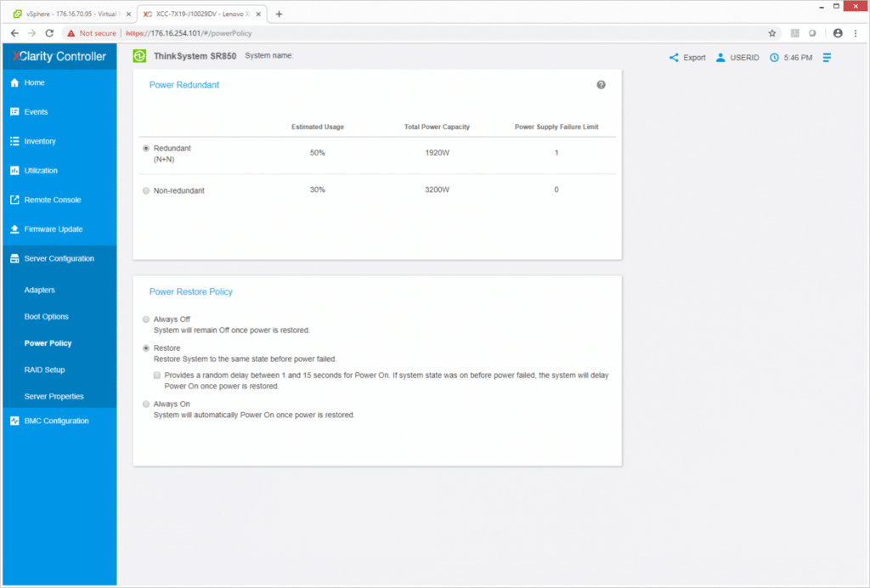Open Remote Console page
Image resolution: width=870 pixels, height=588 pixels.
(x=53, y=200)
